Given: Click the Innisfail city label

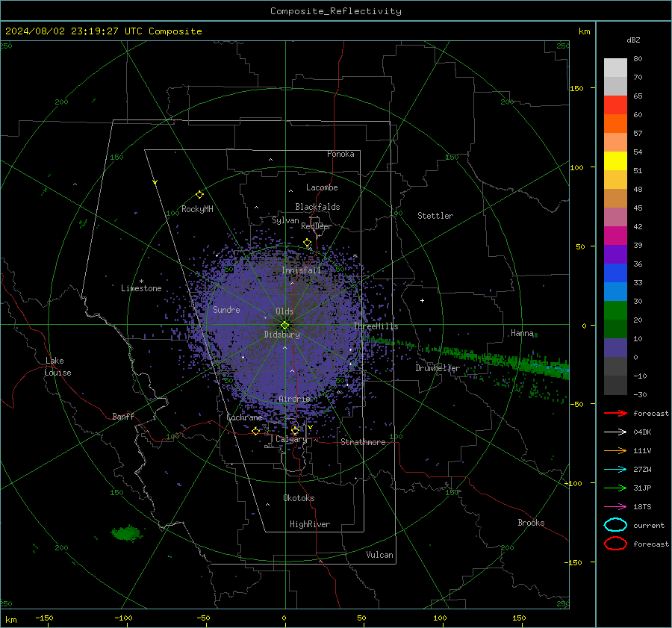Looking at the screenshot, I should click(301, 270).
